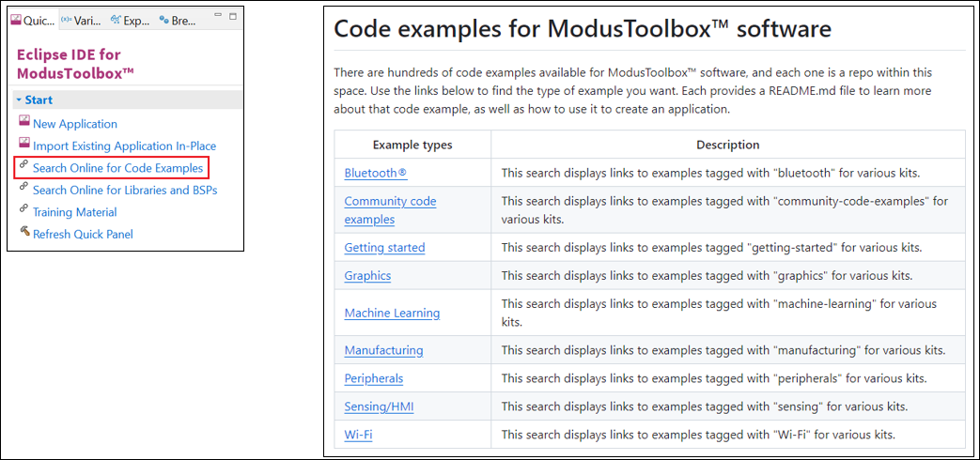
Task: Open the Community code examples link
Action: click(x=390, y=210)
